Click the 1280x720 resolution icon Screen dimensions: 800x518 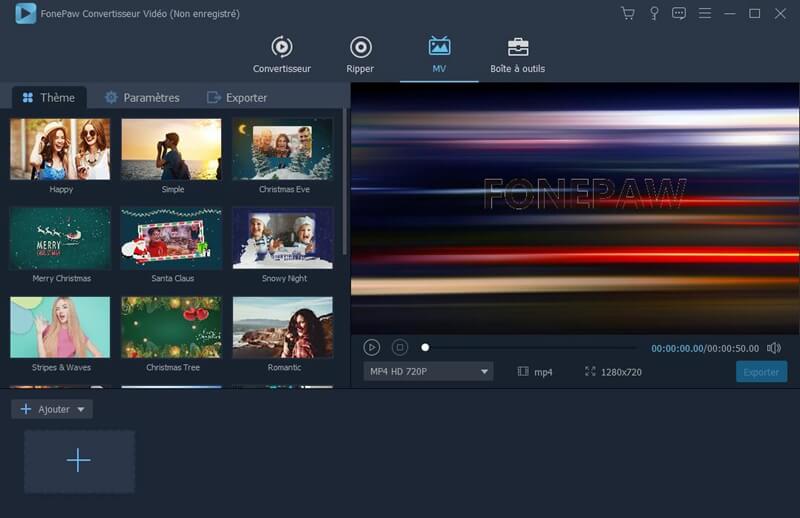tap(590, 372)
